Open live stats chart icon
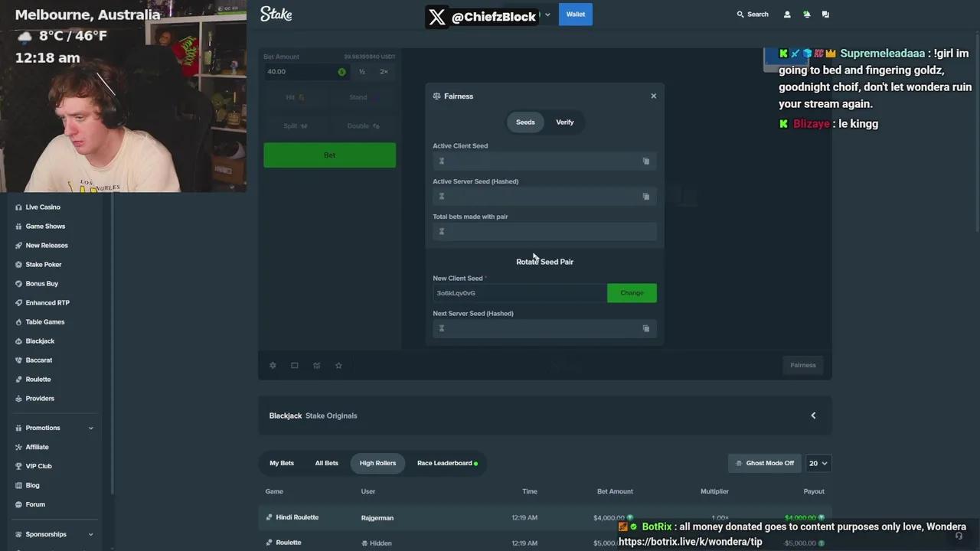Image resolution: width=980 pixels, height=551 pixels. pos(316,366)
